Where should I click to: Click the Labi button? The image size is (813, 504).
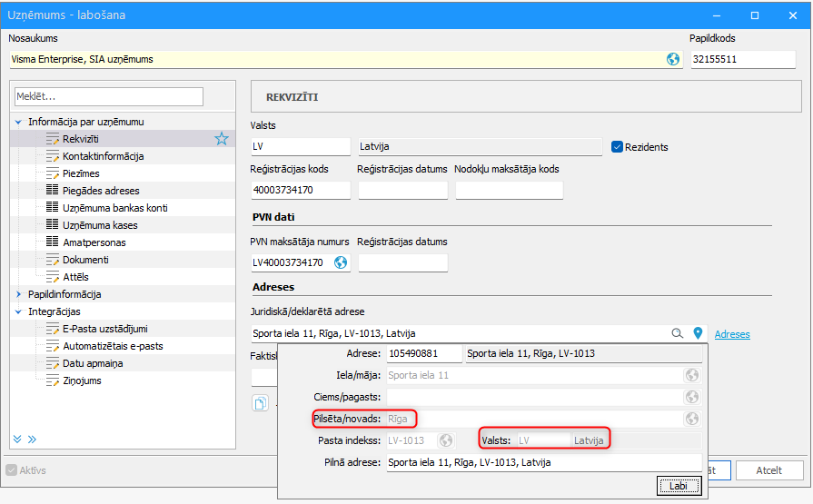point(679,486)
